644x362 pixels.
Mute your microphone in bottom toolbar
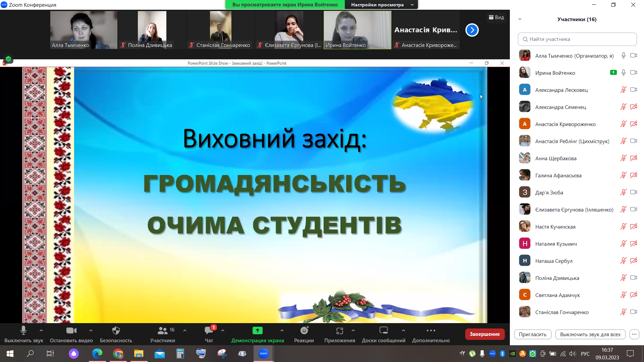(23, 331)
